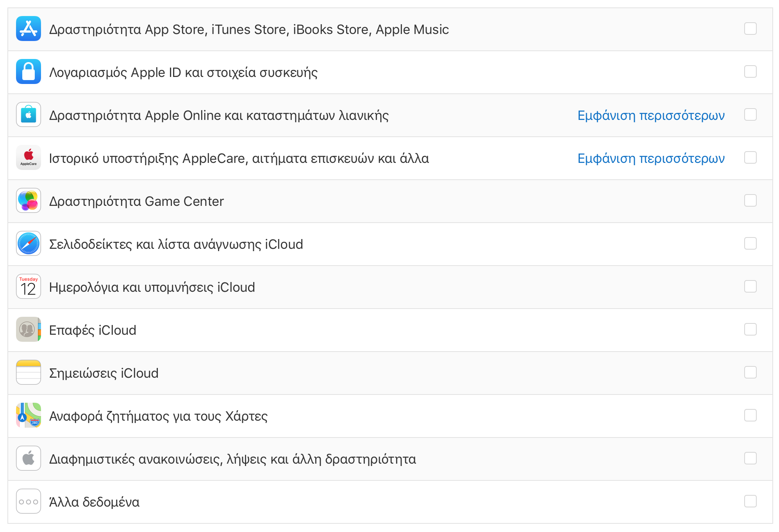779x532 pixels.
Task: Tick the Διαφημιστικές ανακοινώσεις checkbox
Action: pos(750,458)
